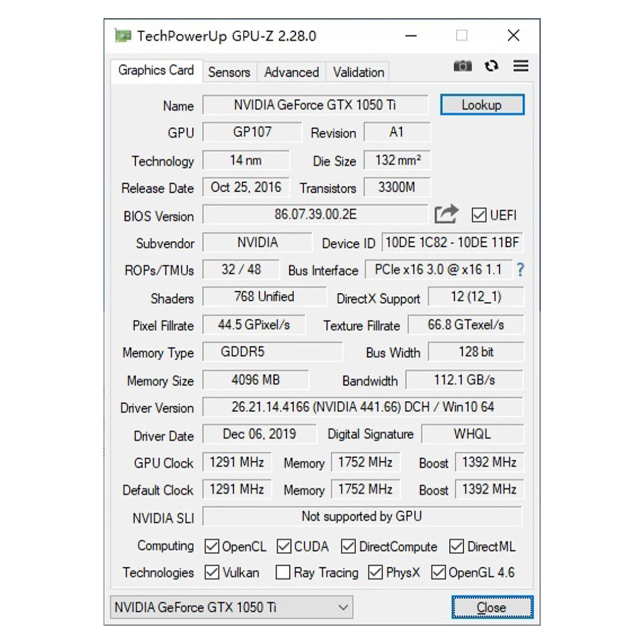
Task: Click the BIOS Version field 86.07.39.00.2E
Action: click(x=315, y=215)
